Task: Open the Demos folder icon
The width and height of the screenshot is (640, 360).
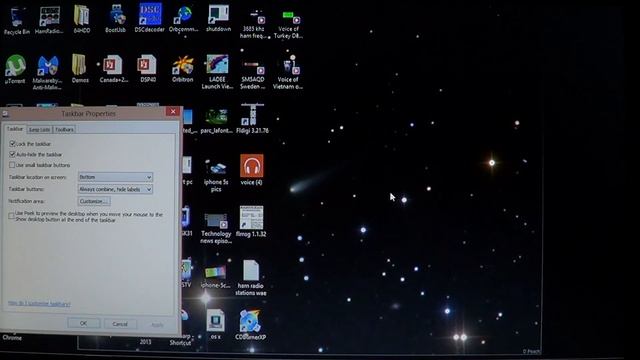Action: click(80, 69)
